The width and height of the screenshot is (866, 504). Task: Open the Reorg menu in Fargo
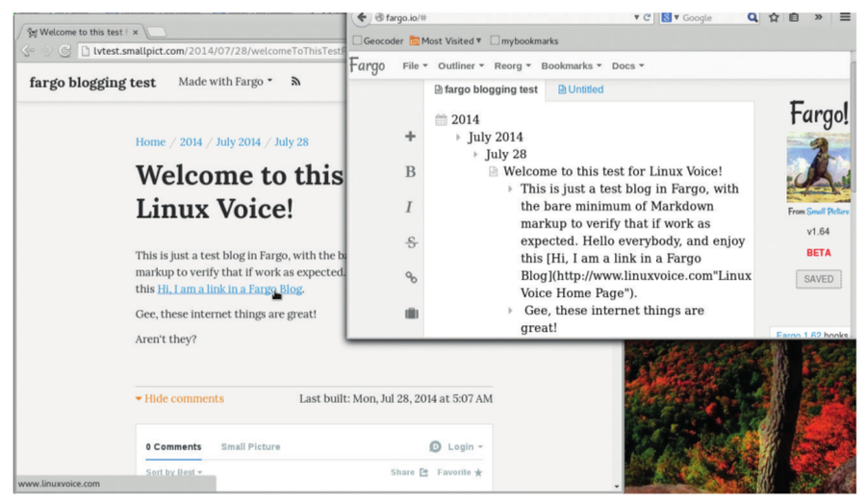point(512,65)
